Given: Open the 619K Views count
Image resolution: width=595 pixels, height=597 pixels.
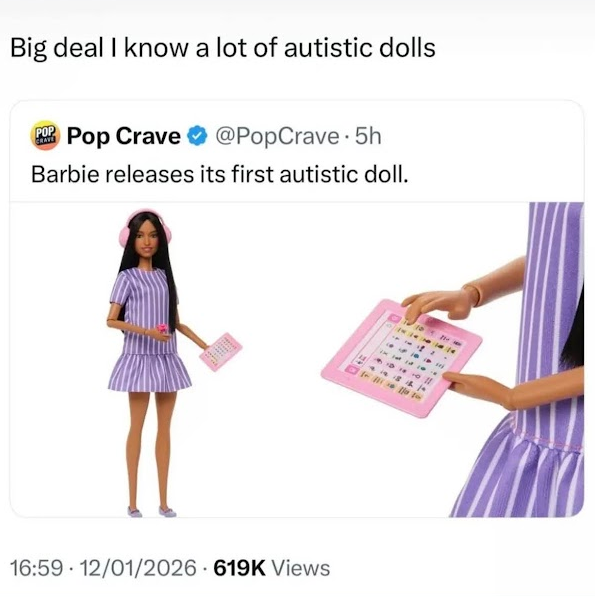Looking at the screenshot, I should tap(272, 568).
